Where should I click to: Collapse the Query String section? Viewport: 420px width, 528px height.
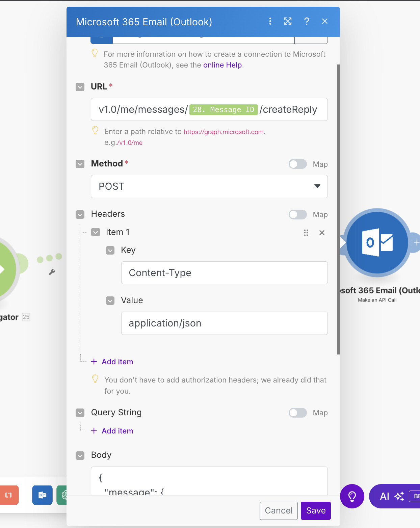click(80, 413)
